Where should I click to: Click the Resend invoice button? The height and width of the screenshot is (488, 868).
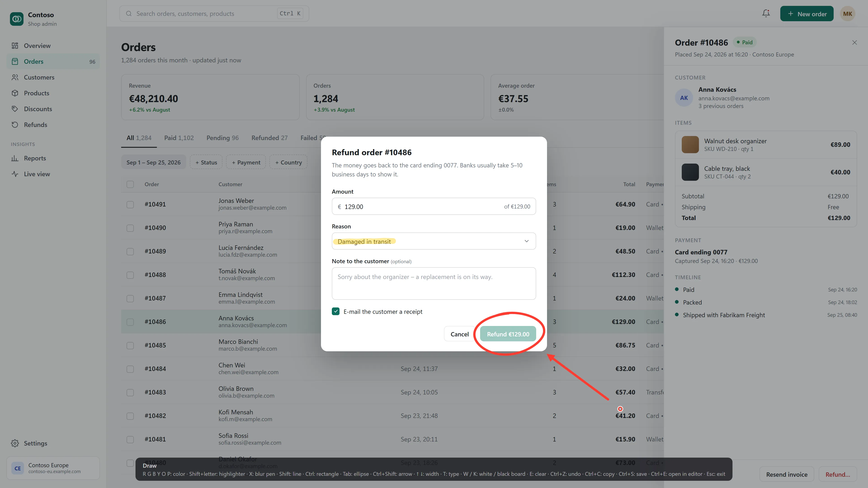pos(787,474)
